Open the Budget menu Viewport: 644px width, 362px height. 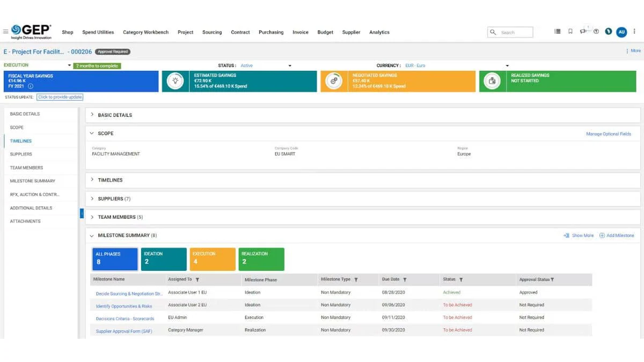[325, 32]
